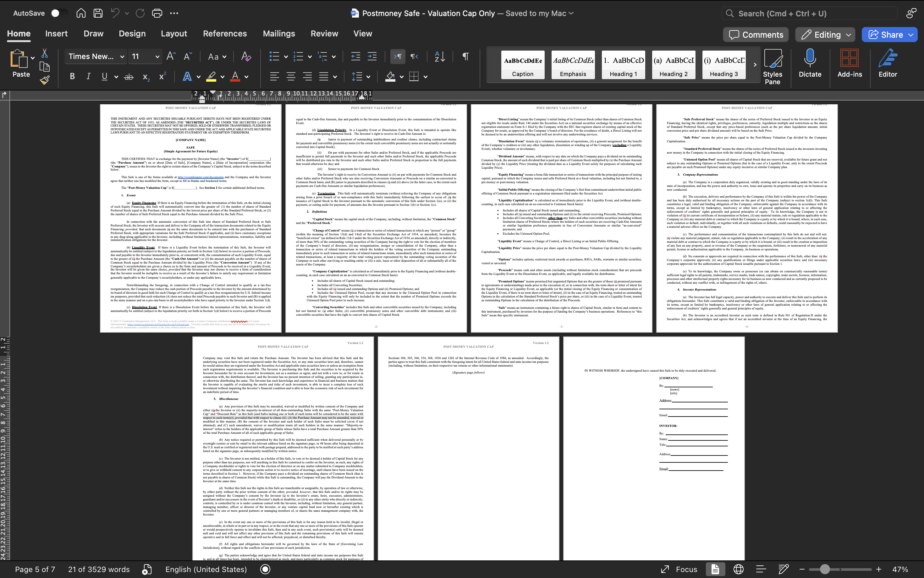Open the Editor tool
This screenshot has width=924, height=578.
[x=887, y=63]
